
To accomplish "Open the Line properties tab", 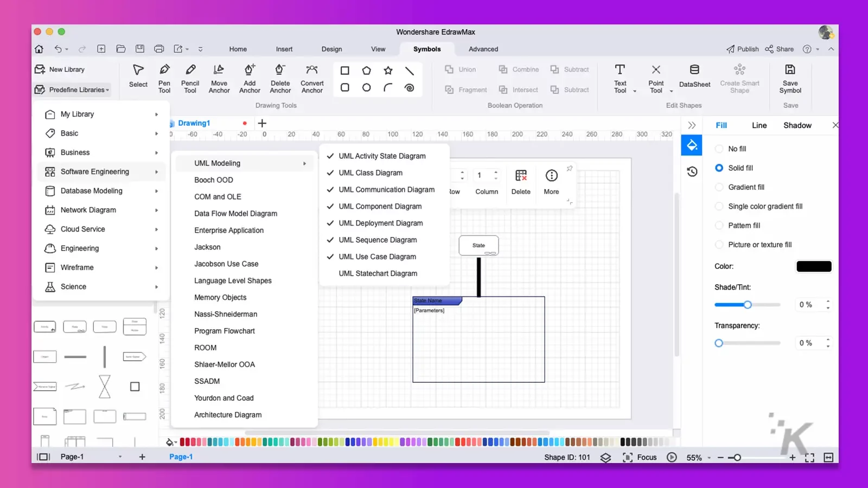I will (759, 125).
